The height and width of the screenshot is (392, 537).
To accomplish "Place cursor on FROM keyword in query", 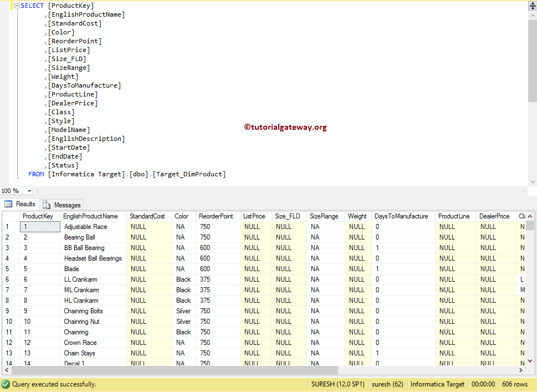I will pos(36,174).
